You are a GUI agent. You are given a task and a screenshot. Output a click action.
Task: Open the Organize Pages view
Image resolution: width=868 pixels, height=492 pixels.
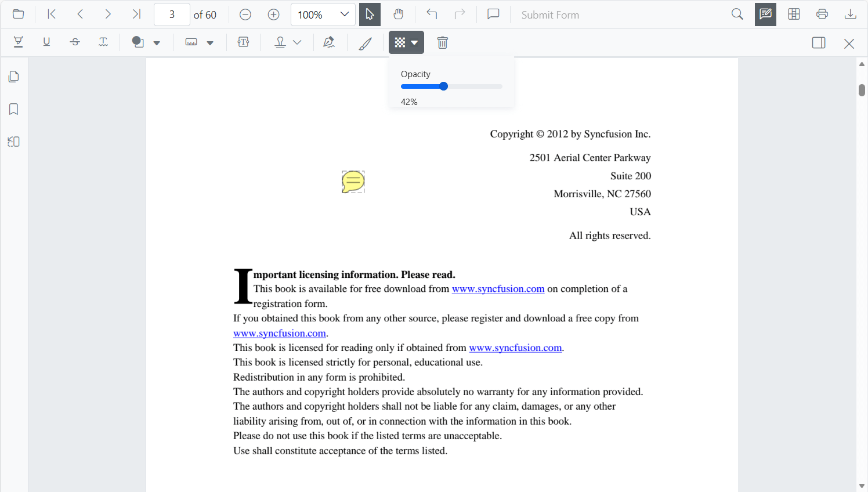click(794, 14)
